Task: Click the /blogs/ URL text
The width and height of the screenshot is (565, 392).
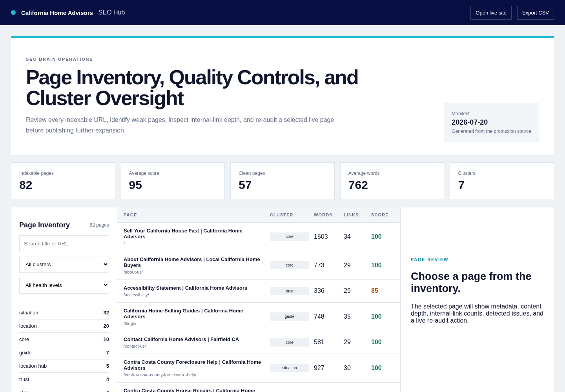Action: point(130,323)
